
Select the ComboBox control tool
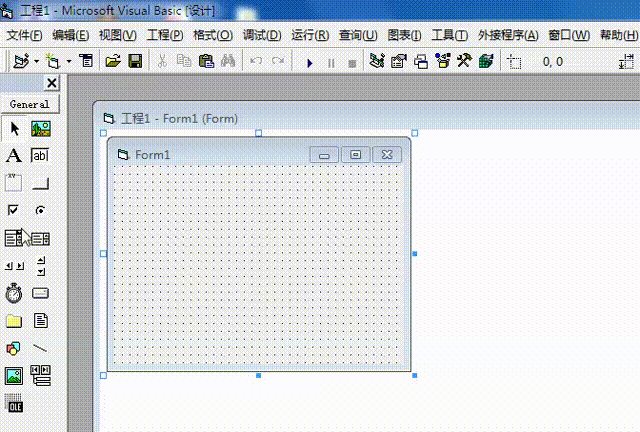pos(14,238)
